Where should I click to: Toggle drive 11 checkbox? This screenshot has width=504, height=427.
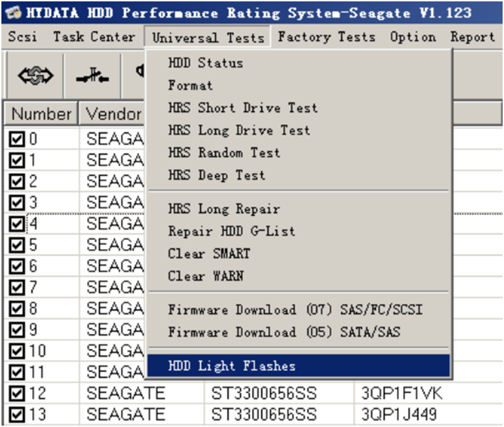17,372
